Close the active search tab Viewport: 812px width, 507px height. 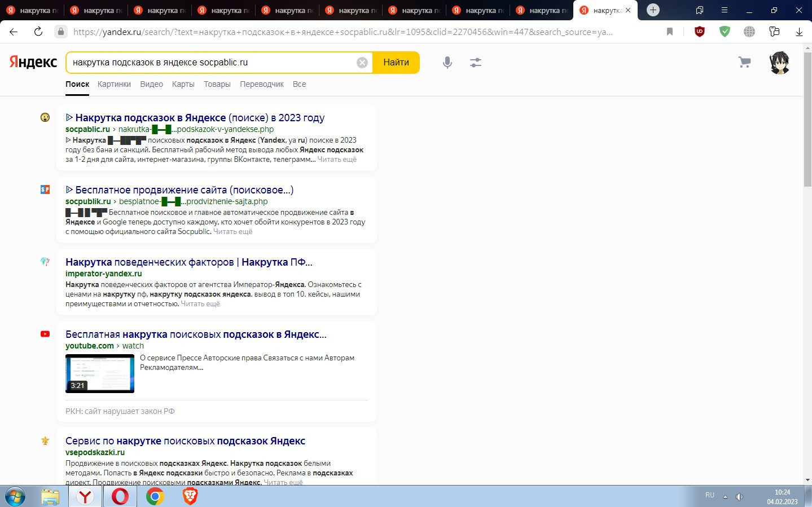628,10
